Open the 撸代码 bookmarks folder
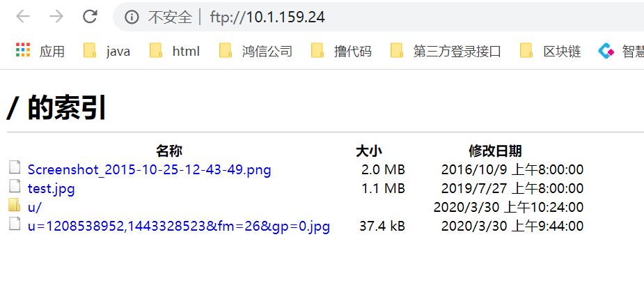The height and width of the screenshot is (299, 644). point(341,51)
